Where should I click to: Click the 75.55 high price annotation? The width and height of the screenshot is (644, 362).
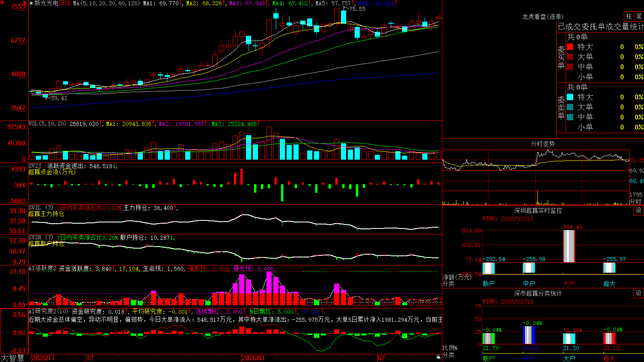pos(357,9)
